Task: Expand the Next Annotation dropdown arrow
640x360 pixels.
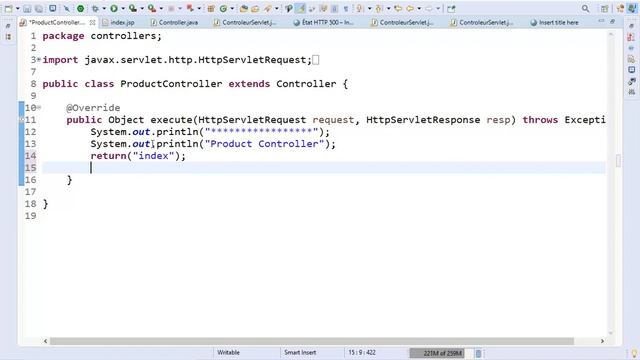Action: [x=369, y=9]
